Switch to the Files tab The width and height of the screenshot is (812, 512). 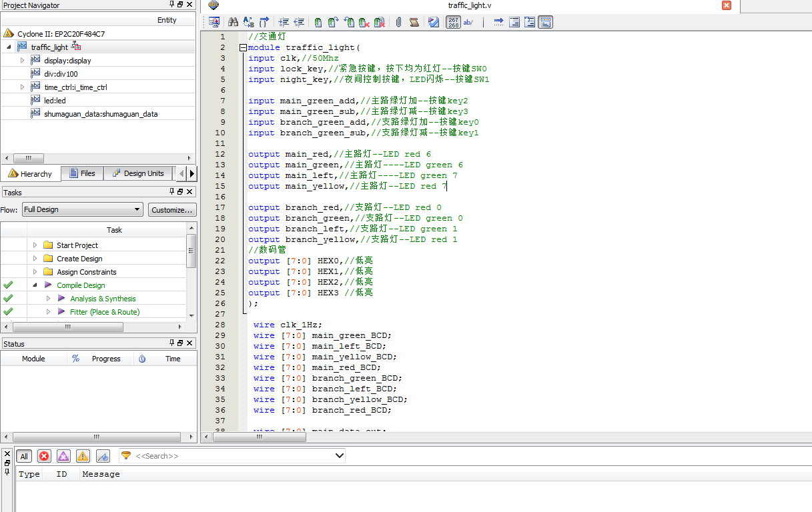click(x=82, y=173)
